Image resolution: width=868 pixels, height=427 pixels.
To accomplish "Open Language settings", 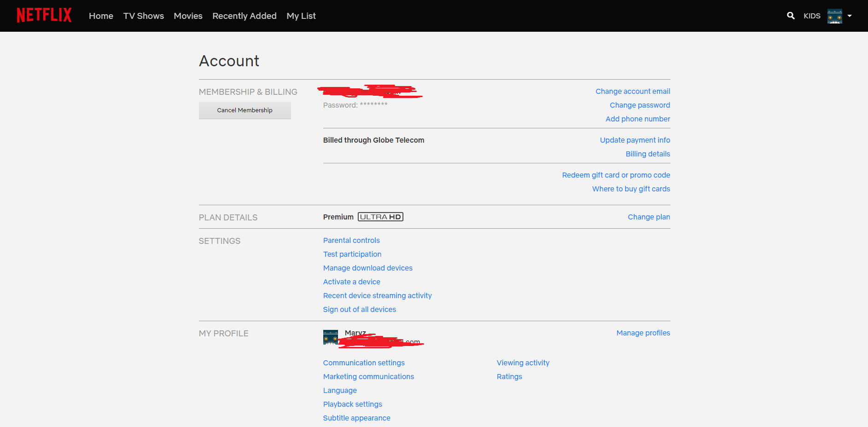I will pyautogui.click(x=340, y=390).
